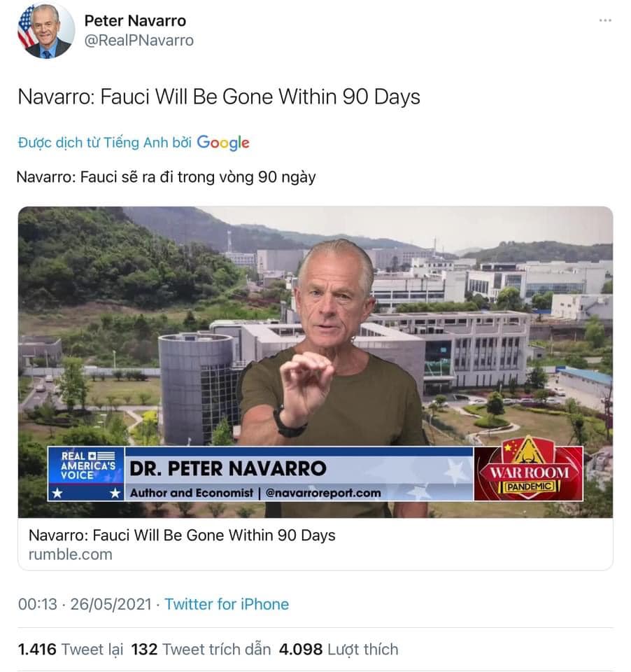Click the original English tweet text
The height and width of the screenshot is (672, 631).
pyautogui.click(x=219, y=97)
